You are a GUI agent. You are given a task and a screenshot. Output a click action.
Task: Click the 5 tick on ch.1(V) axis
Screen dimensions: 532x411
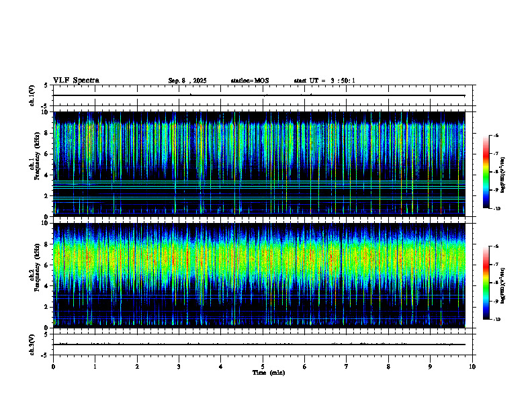[46, 86]
